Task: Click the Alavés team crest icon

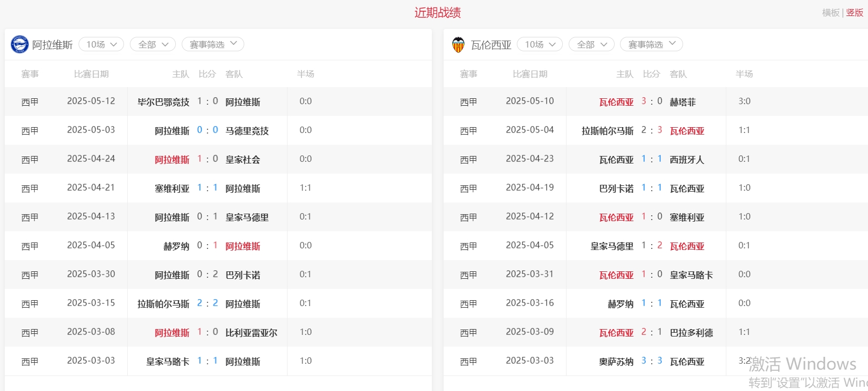Action: click(20, 44)
